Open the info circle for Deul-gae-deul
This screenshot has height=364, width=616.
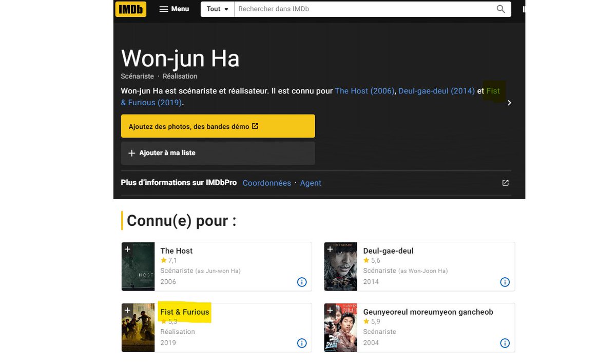(505, 281)
